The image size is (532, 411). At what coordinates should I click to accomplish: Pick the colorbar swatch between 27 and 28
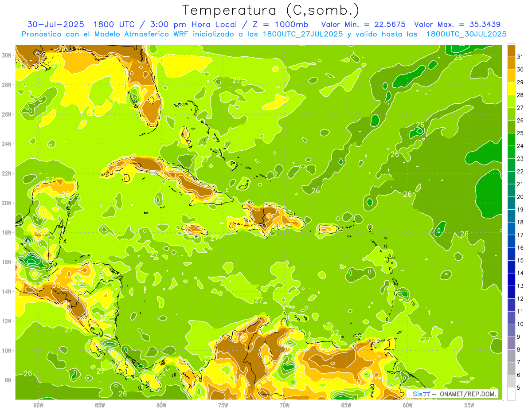[511, 101]
